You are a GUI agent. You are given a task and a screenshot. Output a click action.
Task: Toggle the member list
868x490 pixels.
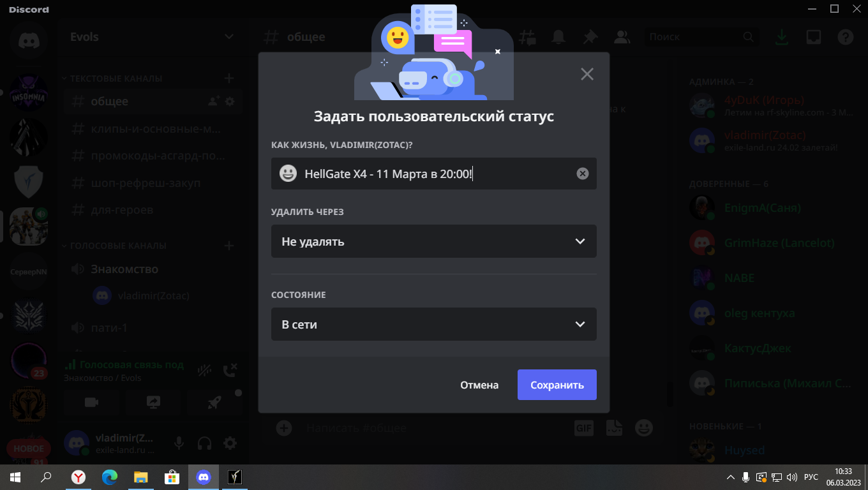[621, 37]
